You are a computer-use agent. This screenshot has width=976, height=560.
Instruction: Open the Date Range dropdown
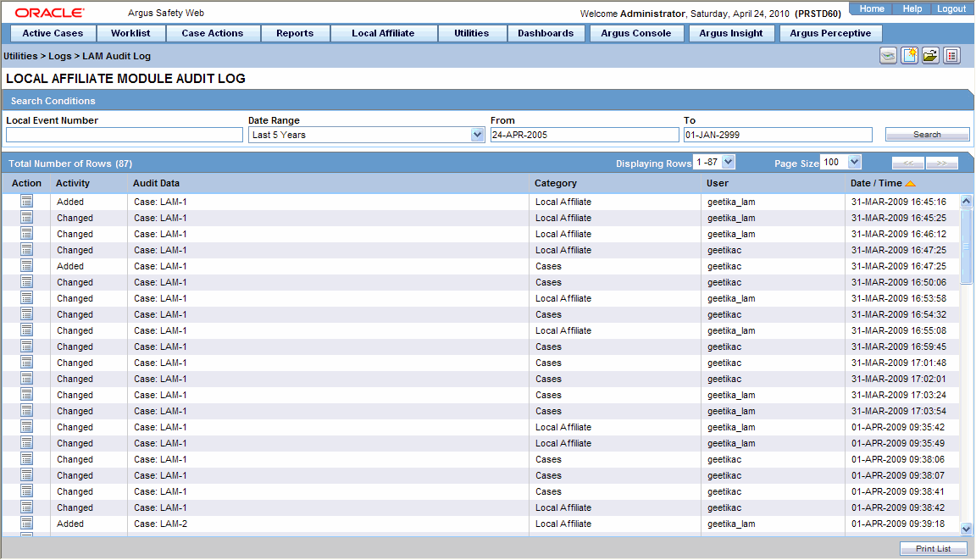(478, 135)
